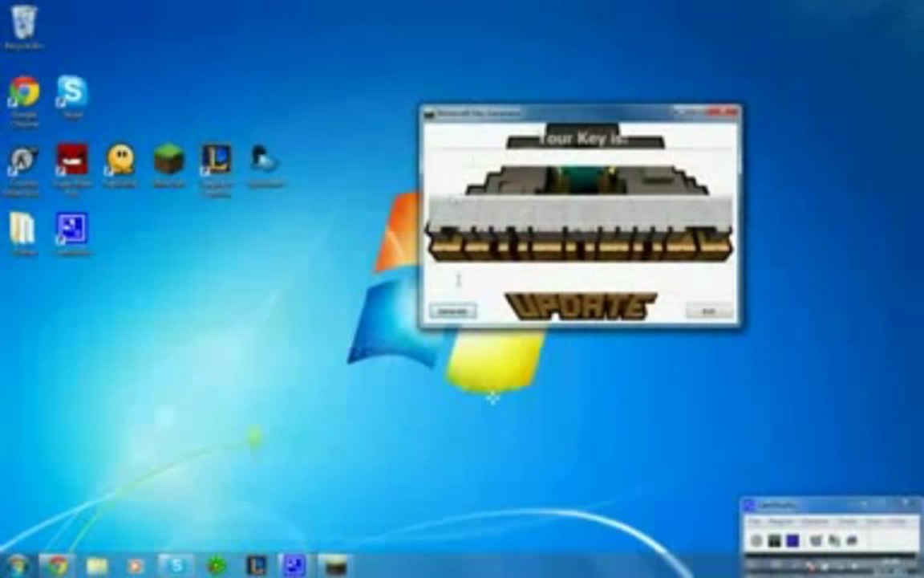This screenshot has width=924, height=578.
Task: Select the Half-Life lambda logo desktop shortcut
Action: tap(23, 161)
